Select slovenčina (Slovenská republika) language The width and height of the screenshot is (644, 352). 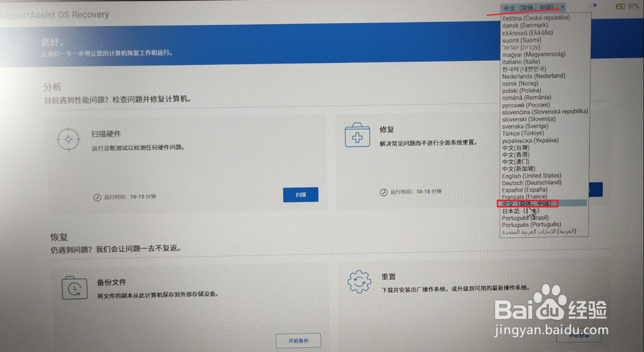pos(544,111)
